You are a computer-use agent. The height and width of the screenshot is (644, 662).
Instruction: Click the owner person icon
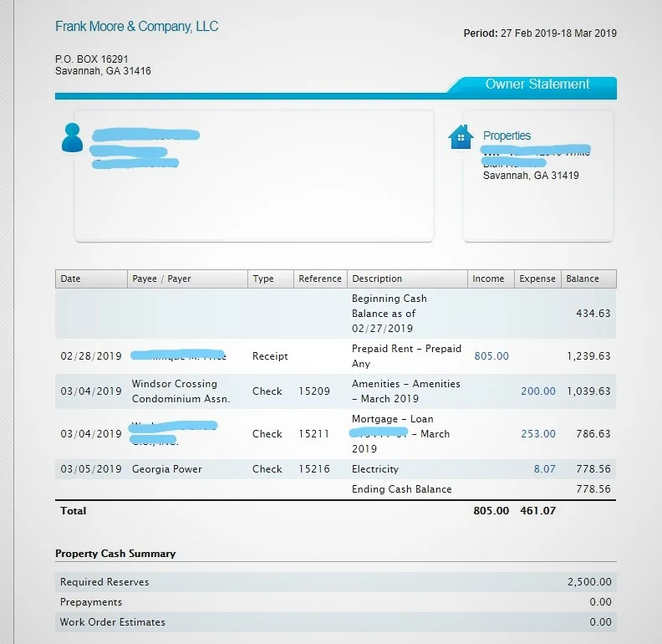pyautogui.click(x=72, y=137)
